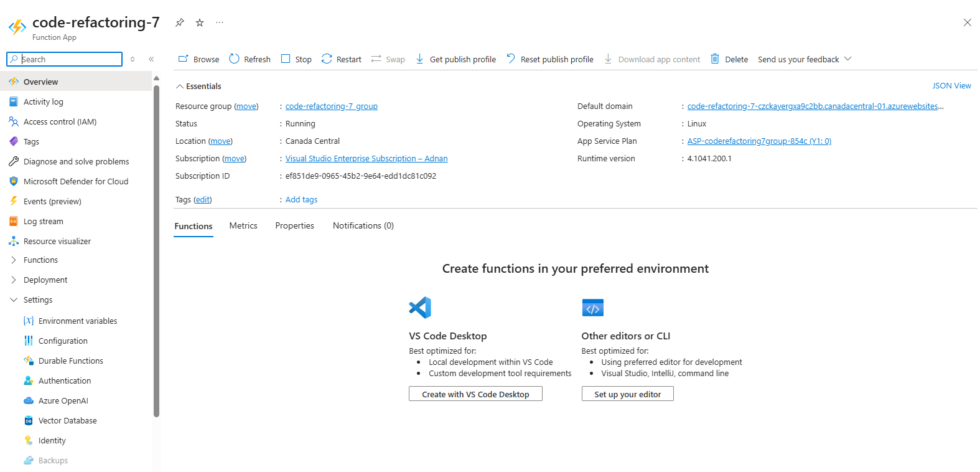Open code-refactoring-7_group resource group link
Image resolution: width=980 pixels, height=472 pixels.
click(332, 106)
